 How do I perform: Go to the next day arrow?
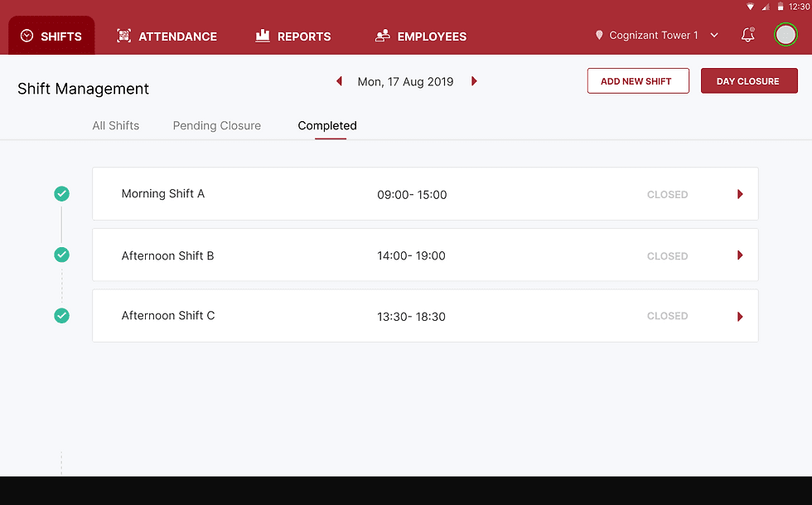pos(474,81)
